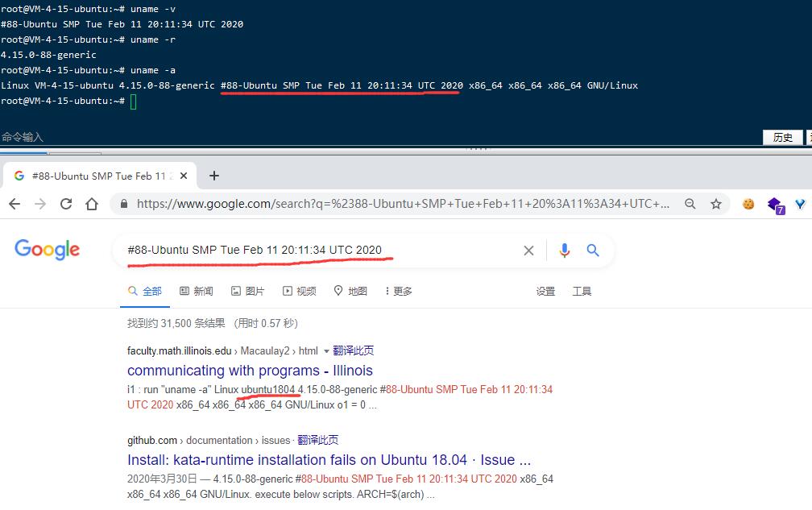Open the blue Y extension icon

801,204
